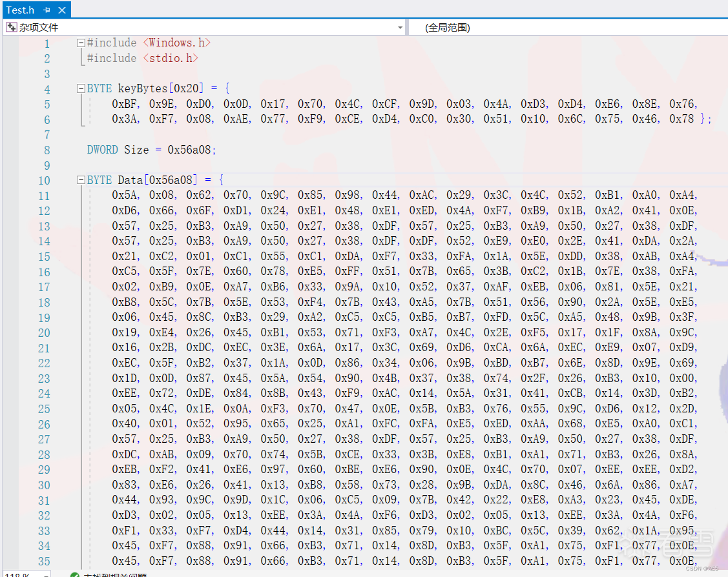
Task: Collapse the keyBytes array at line 4
Action: (x=81, y=88)
